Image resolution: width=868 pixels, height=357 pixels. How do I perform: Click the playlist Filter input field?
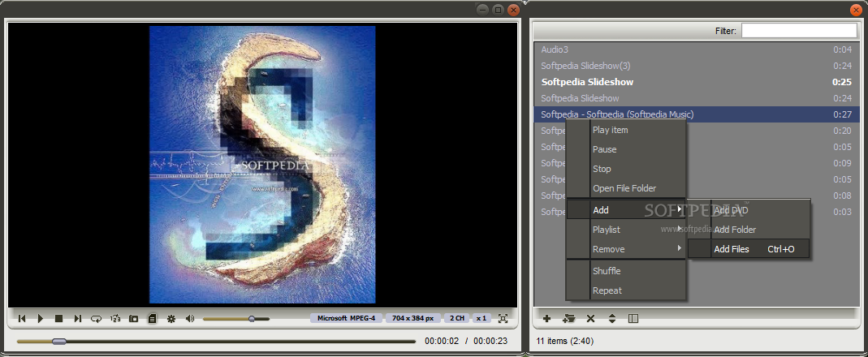tap(799, 31)
